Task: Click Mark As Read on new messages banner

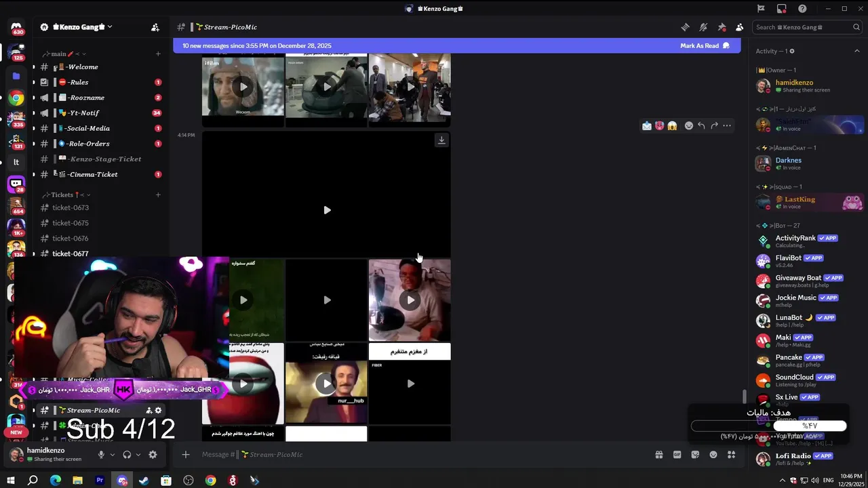Action: [x=705, y=46]
